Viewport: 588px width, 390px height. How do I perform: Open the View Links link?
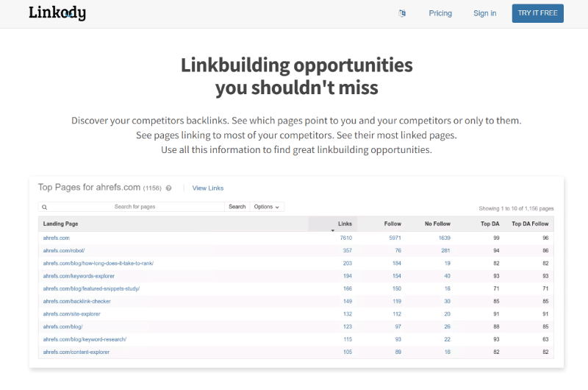point(208,188)
